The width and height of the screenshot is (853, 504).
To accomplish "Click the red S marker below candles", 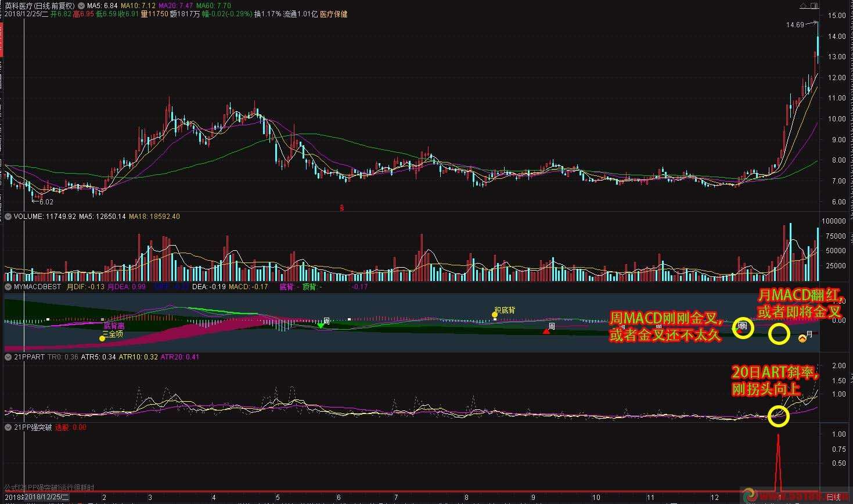I will pyautogui.click(x=342, y=207).
